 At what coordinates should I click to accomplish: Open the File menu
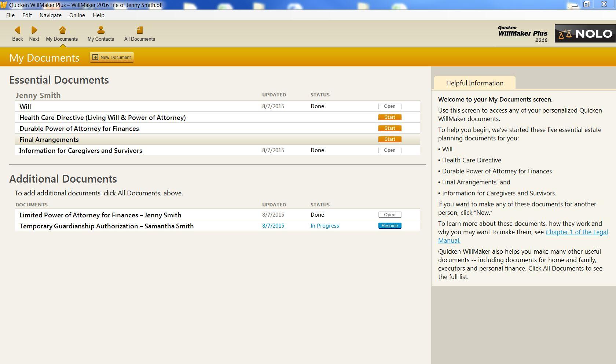10,15
